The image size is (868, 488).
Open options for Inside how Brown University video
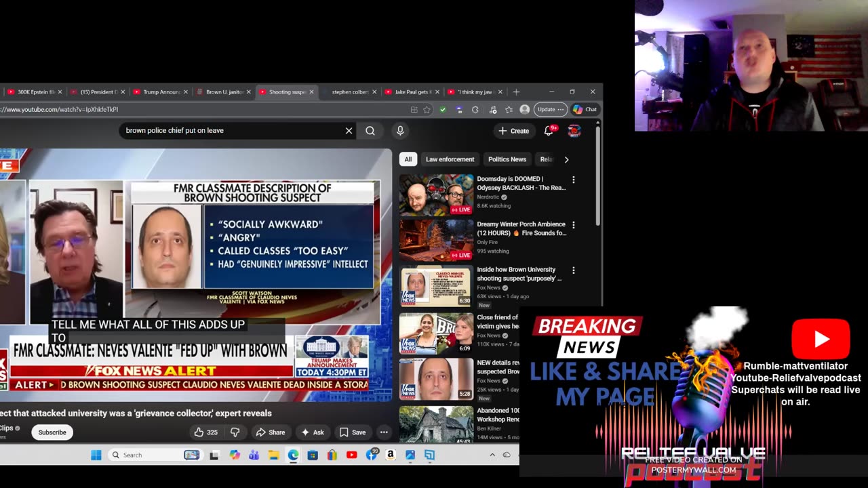(574, 270)
